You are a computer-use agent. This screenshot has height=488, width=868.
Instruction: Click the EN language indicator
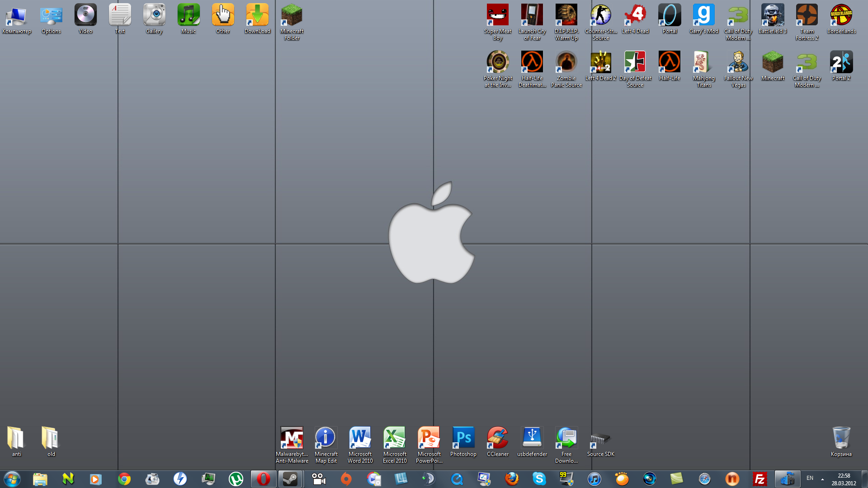click(810, 478)
